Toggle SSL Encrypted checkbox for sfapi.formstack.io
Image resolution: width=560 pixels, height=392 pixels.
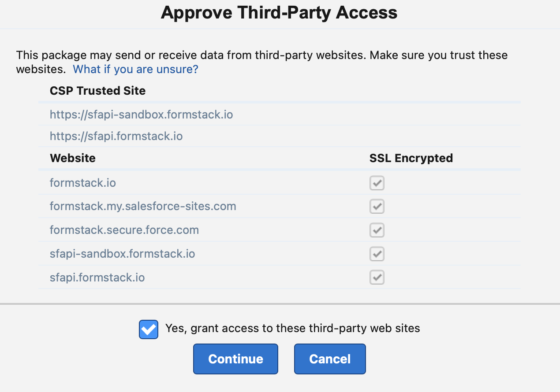(x=377, y=277)
